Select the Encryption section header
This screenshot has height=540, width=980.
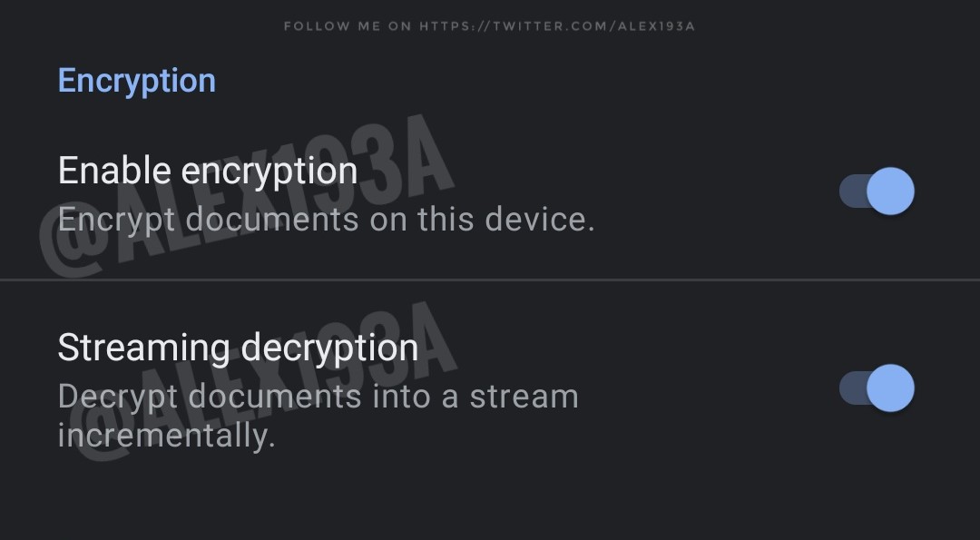pyautogui.click(x=137, y=81)
